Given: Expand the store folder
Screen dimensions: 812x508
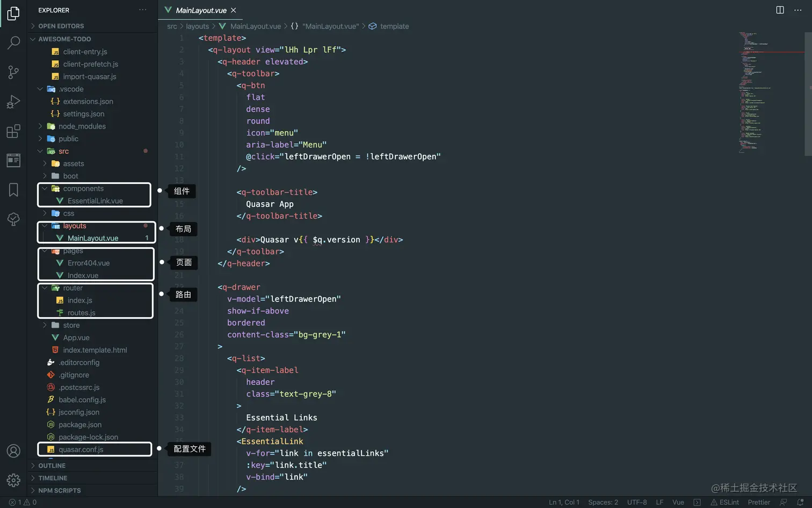Looking at the screenshot, I should 92,325.
